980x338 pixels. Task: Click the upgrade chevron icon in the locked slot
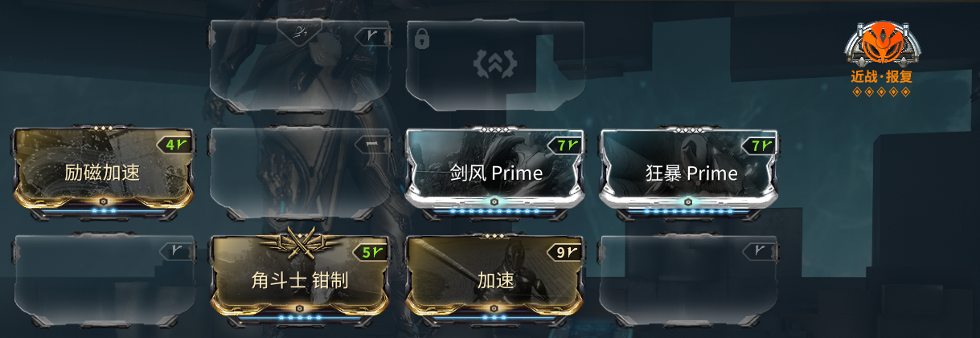pyautogui.click(x=494, y=63)
